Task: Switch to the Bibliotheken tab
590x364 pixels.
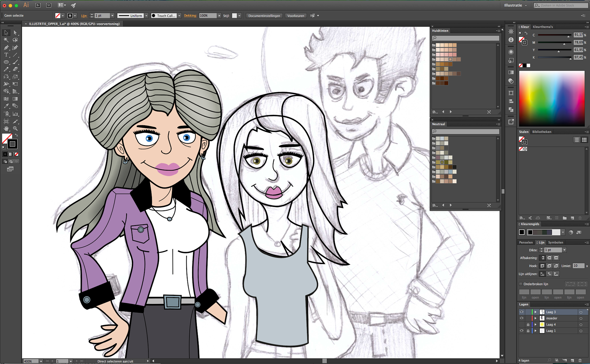Action: (x=541, y=132)
